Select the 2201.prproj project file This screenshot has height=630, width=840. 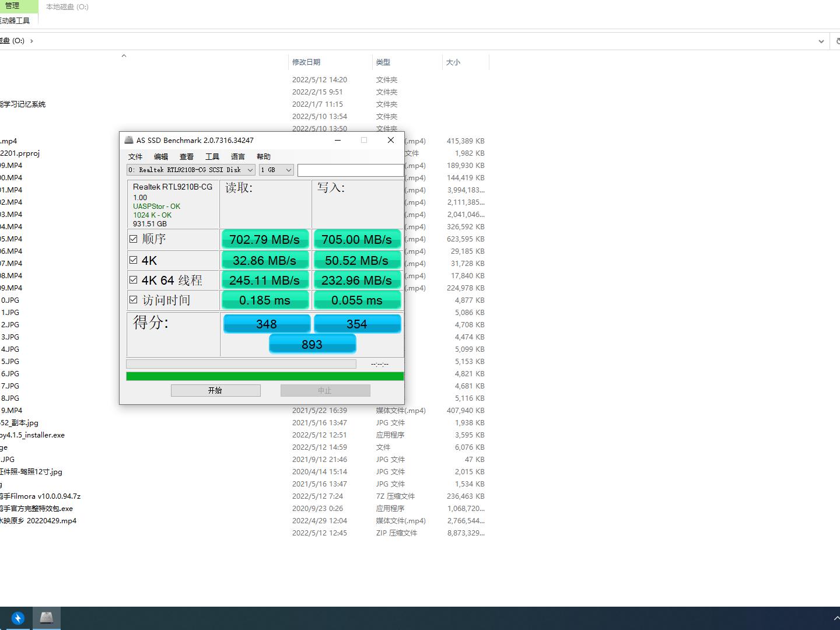(x=20, y=153)
